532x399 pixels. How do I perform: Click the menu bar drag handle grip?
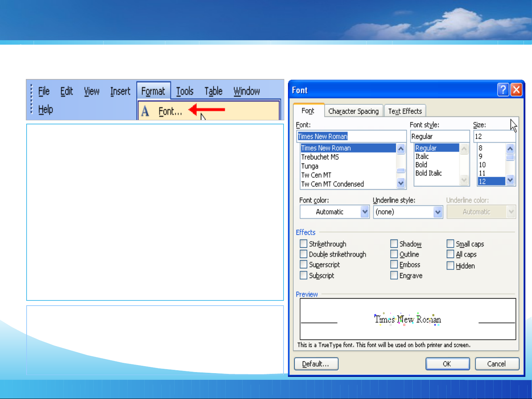(x=31, y=99)
